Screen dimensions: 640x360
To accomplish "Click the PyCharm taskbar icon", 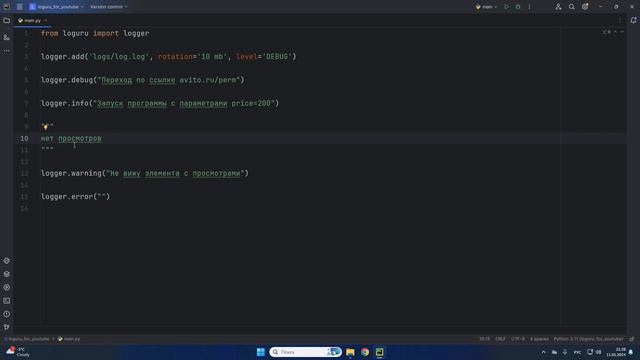I will point(380,352).
